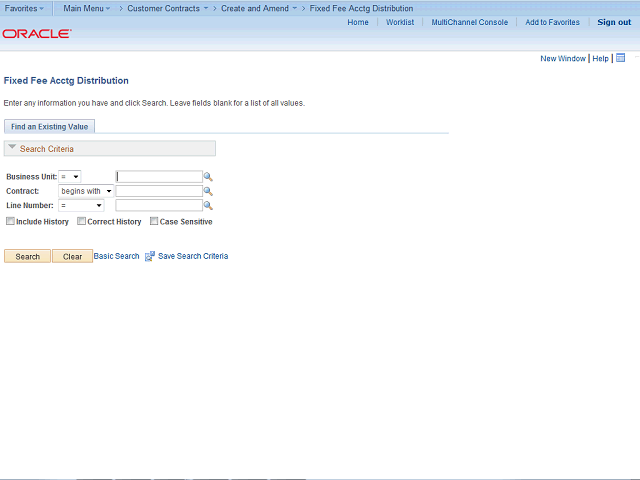Screen dimensions: 640x480
Task: Switch to Basic Search
Action: coord(116,256)
